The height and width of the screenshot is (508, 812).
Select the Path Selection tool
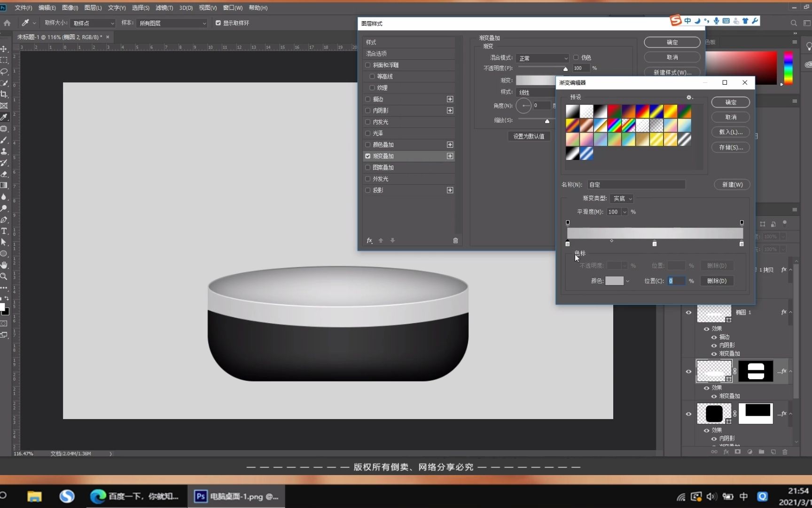tap(4, 242)
